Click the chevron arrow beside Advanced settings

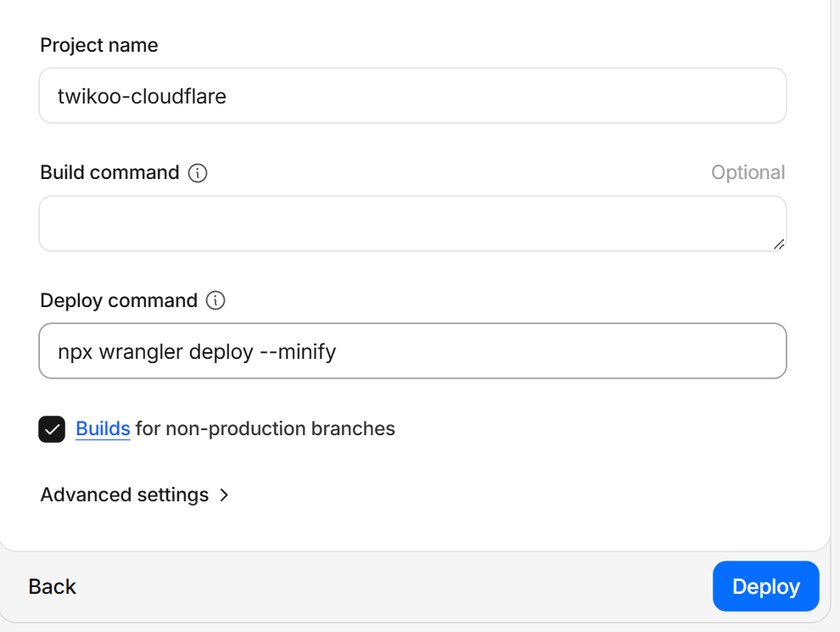[x=224, y=495]
